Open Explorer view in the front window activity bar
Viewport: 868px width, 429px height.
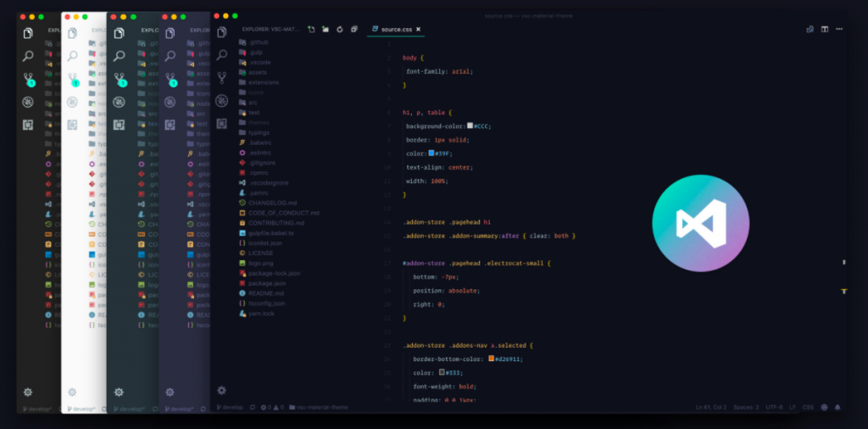(x=221, y=33)
